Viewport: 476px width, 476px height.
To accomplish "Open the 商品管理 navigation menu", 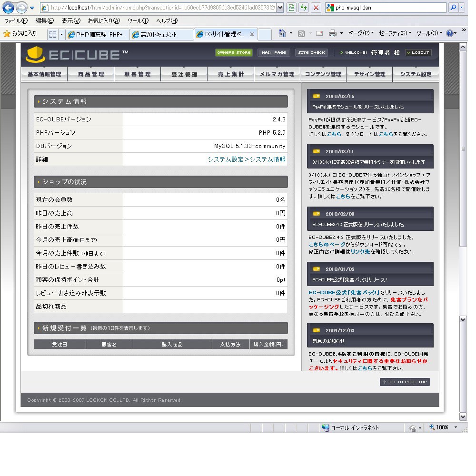I will coord(90,74).
